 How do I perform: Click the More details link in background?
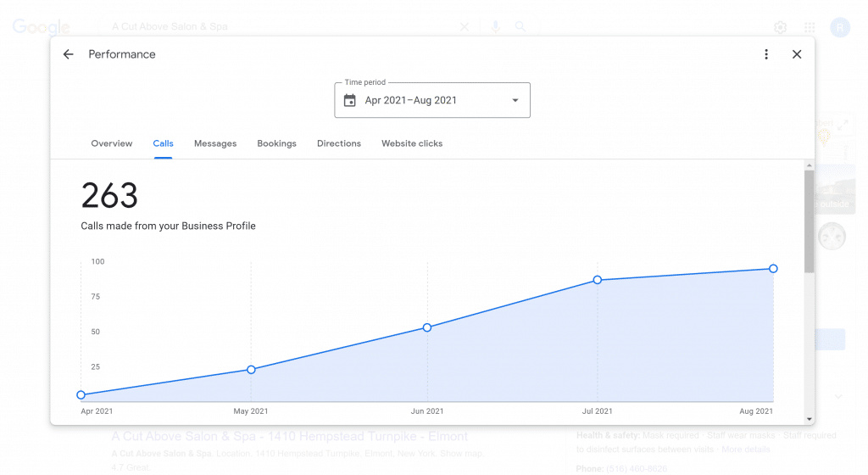(x=745, y=449)
